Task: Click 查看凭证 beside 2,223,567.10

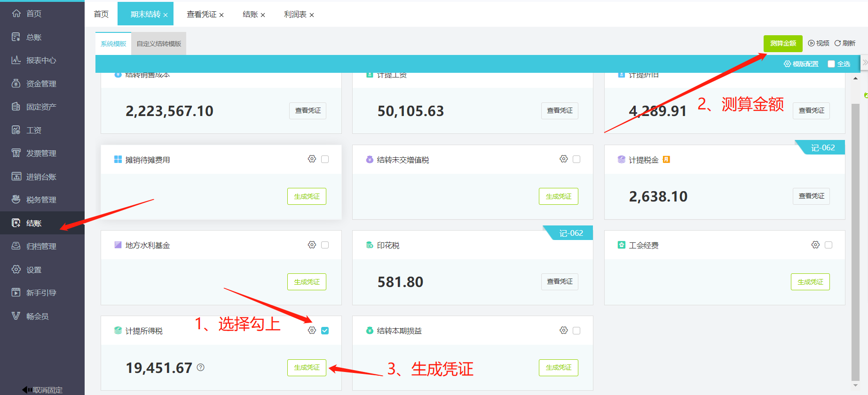Action: pos(308,110)
